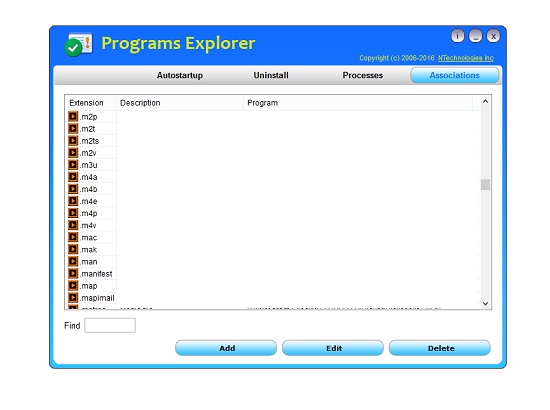Click the .map extension icon
The width and height of the screenshot is (550, 410).
73,285
